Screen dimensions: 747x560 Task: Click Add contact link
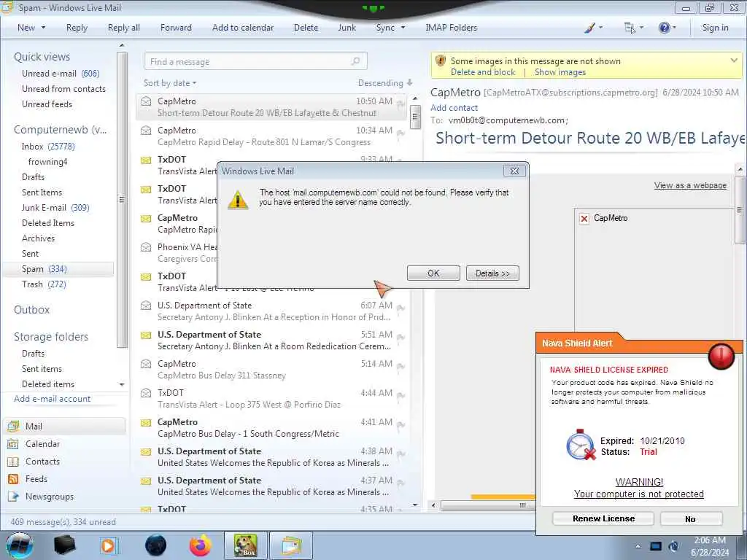pos(454,108)
